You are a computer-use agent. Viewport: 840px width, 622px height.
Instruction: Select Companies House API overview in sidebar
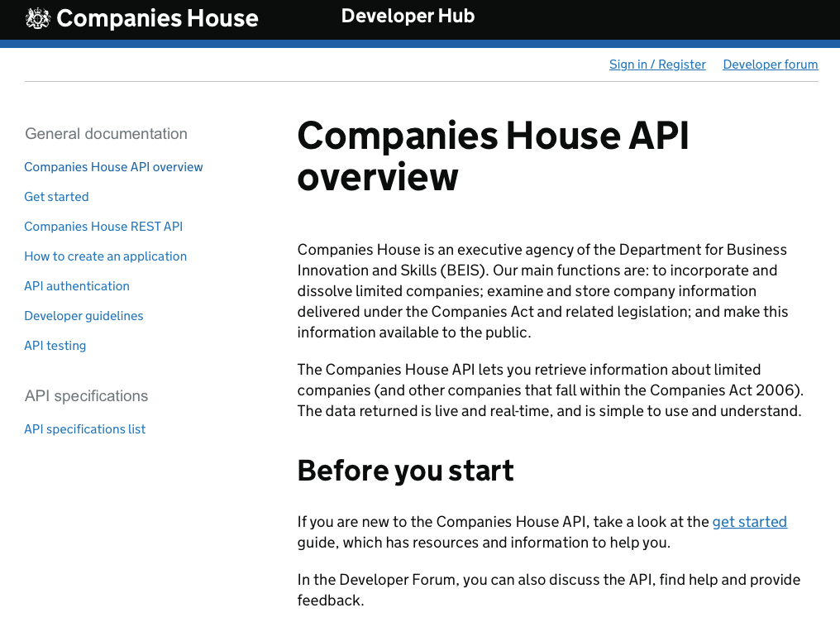coord(113,167)
